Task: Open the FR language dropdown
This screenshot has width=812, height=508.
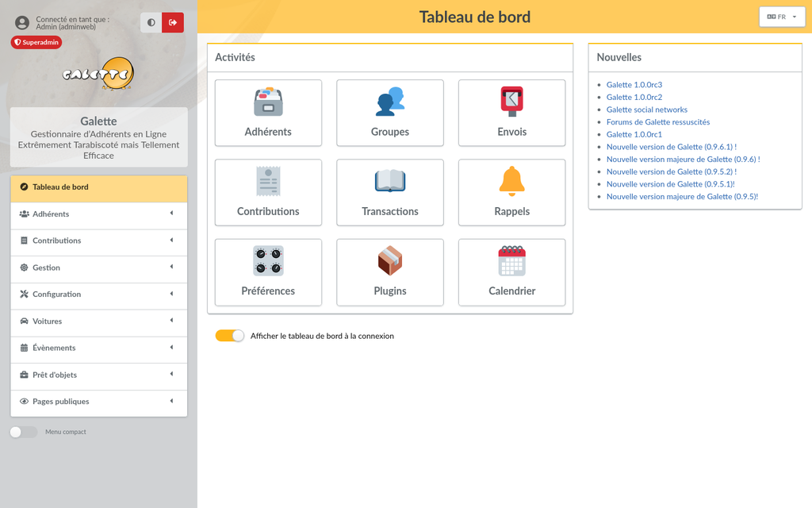Action: pyautogui.click(x=781, y=17)
